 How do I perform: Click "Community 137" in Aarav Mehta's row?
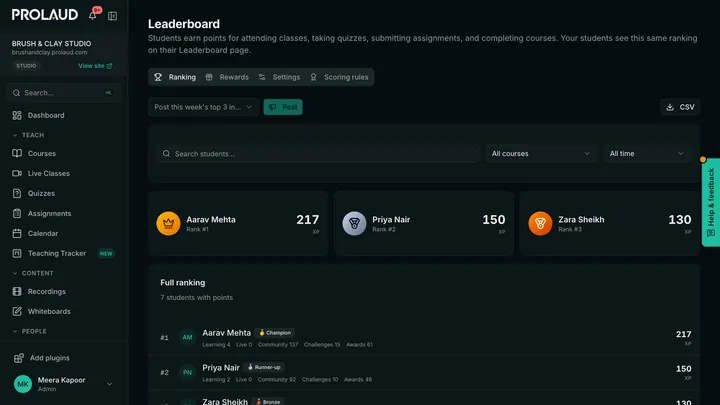point(278,345)
